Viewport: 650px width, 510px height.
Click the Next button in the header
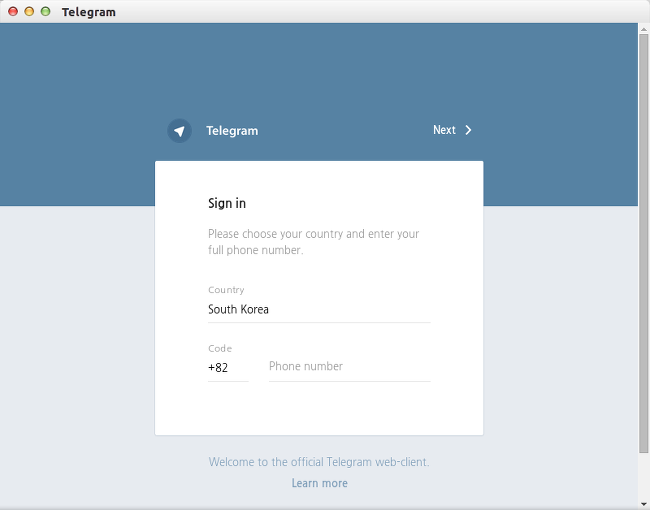click(452, 130)
